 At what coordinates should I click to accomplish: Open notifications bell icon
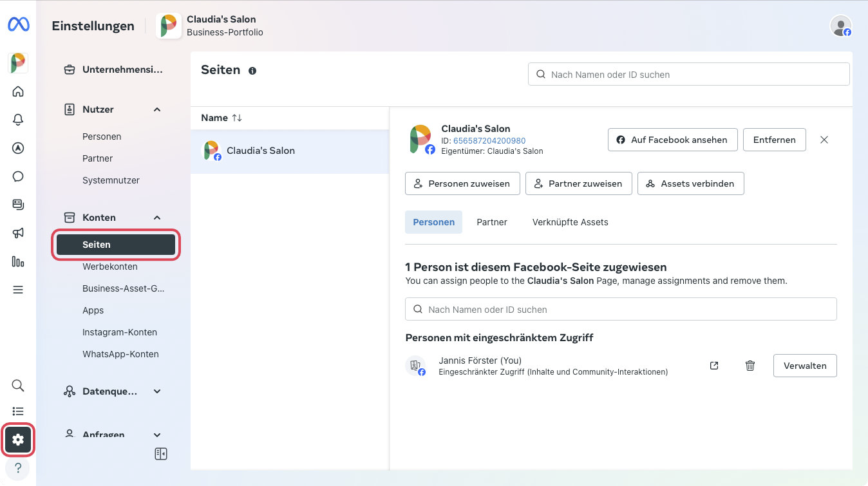tap(18, 120)
